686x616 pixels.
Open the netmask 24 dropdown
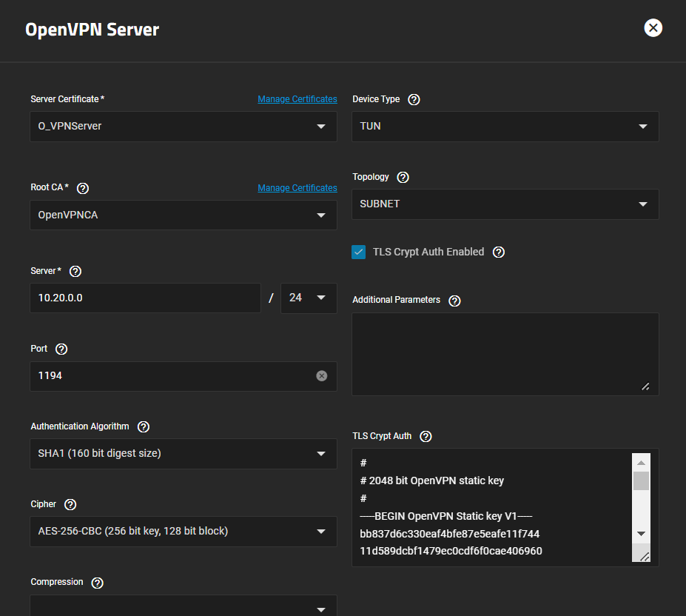click(x=309, y=298)
